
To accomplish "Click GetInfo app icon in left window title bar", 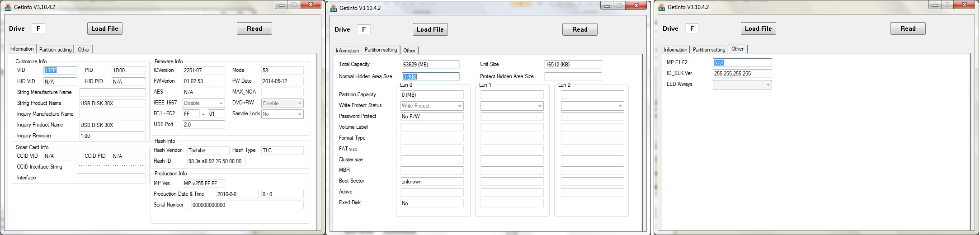I will (8, 8).
